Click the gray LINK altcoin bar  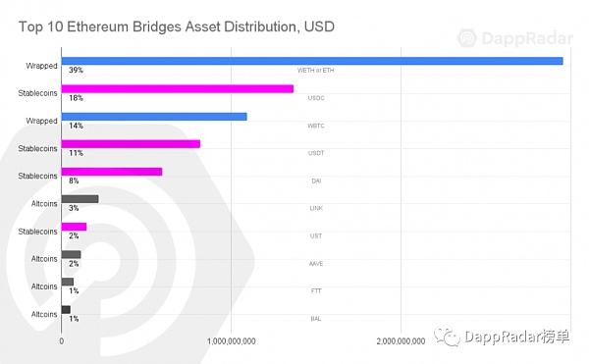80,199
